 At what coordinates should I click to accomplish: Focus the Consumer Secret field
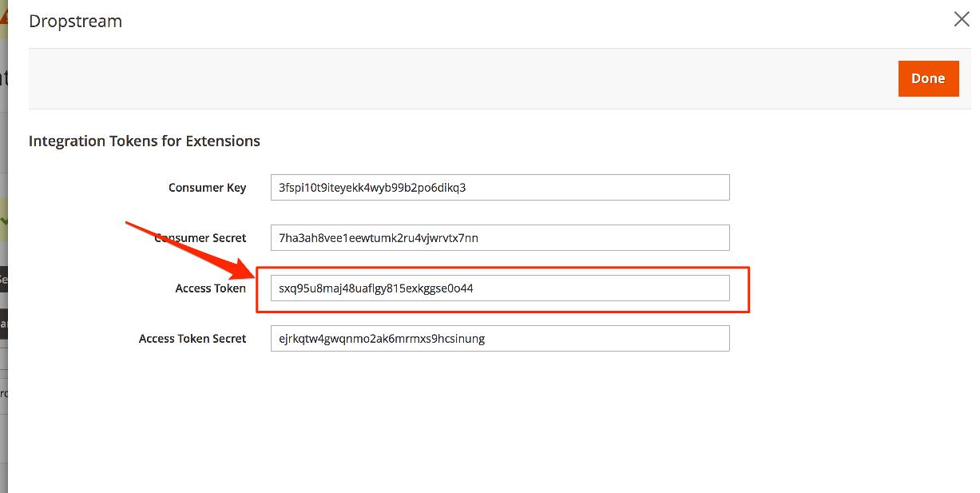pyautogui.click(x=500, y=237)
